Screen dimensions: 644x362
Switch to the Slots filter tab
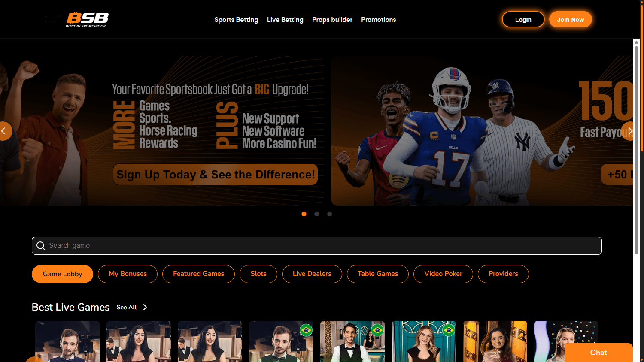point(258,274)
